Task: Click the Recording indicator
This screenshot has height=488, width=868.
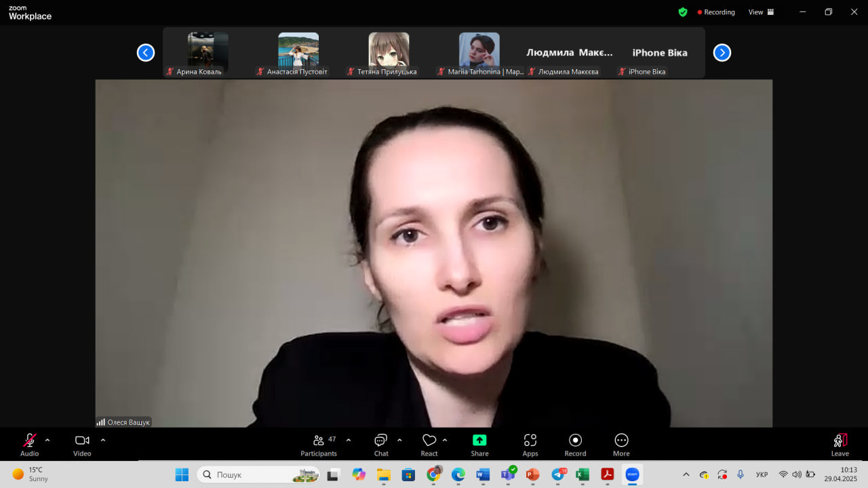Action: (x=716, y=12)
